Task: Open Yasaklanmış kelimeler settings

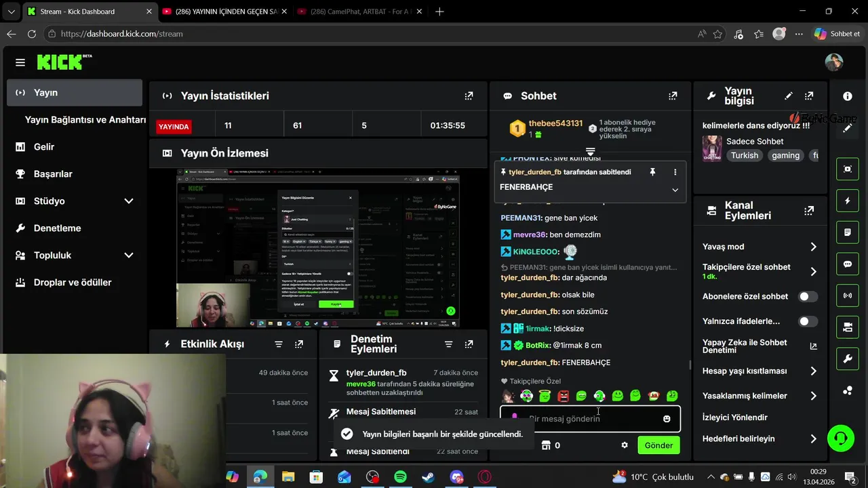Action: 814,396
